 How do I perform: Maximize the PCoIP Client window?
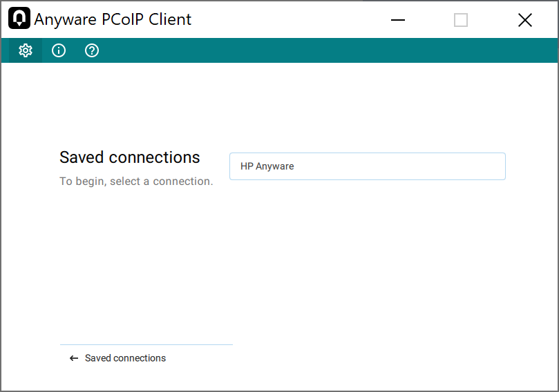tap(461, 20)
